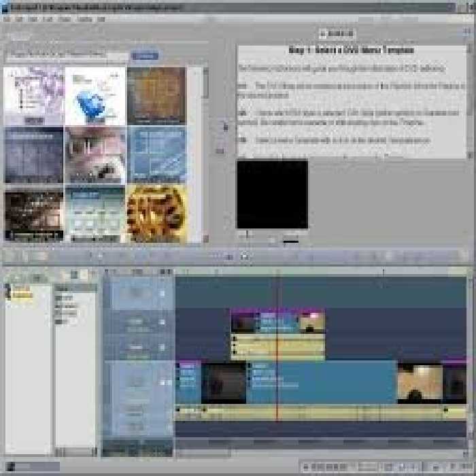Select the purple and white template thumbnail
This screenshot has width=476, height=476.
coord(34,96)
